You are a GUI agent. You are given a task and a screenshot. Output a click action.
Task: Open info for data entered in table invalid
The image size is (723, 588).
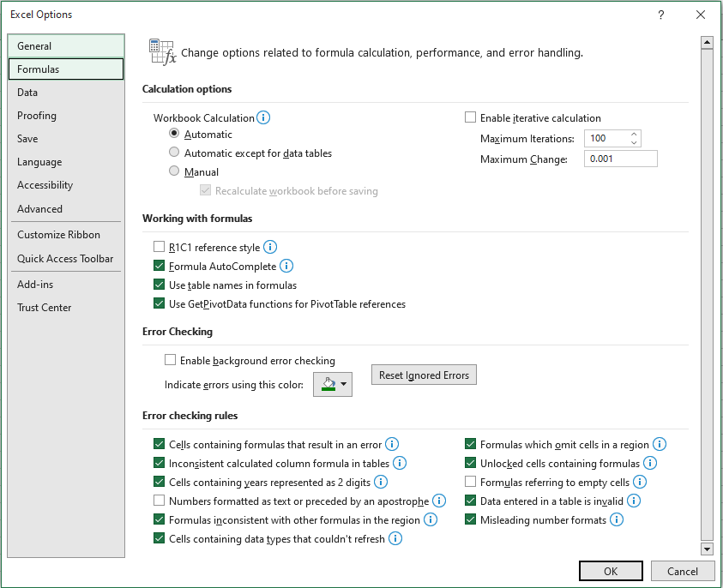pos(634,501)
